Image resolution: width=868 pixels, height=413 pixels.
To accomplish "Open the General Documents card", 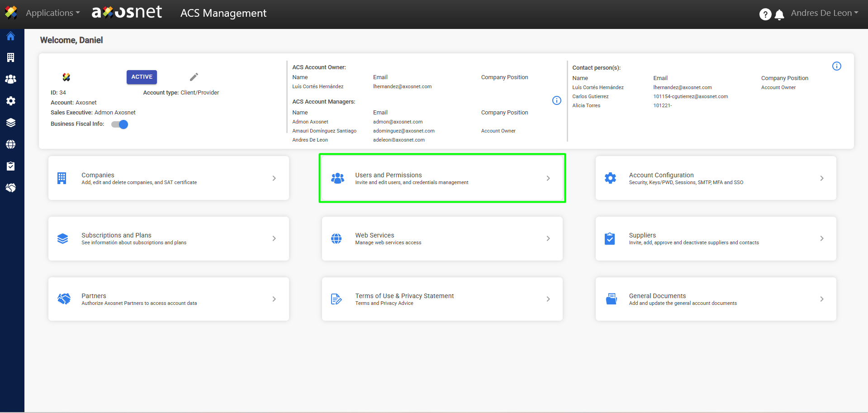I will [716, 299].
